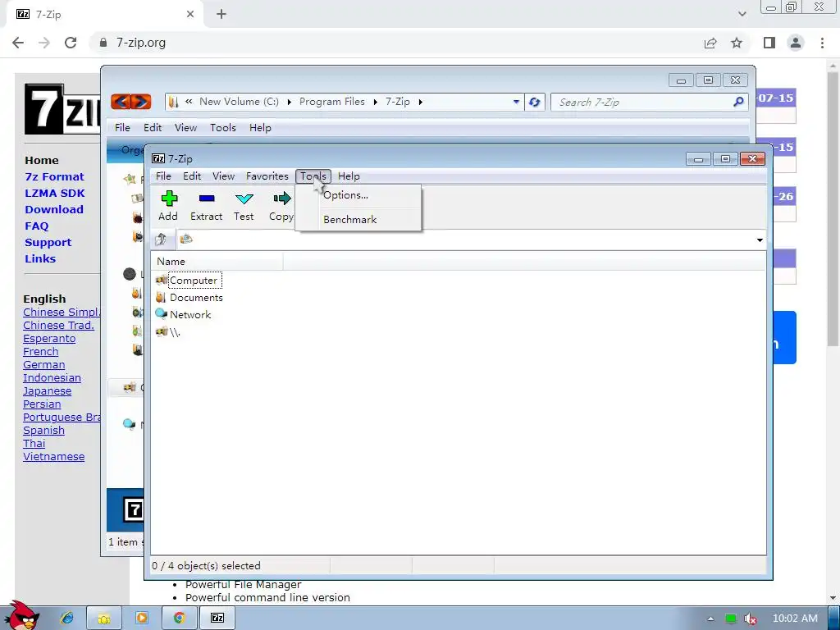This screenshot has width=840, height=630.
Task: Click refresh button in Explorer address bar
Action: [x=535, y=102]
